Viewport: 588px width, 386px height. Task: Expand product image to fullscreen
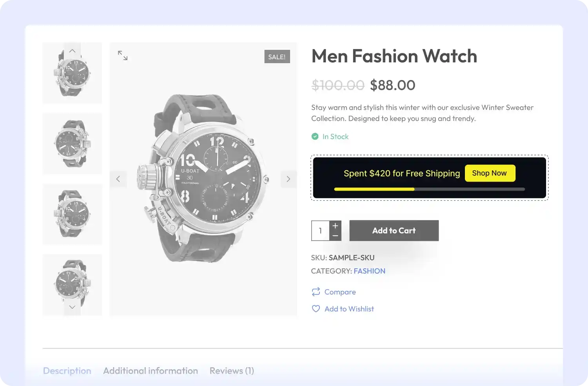coord(123,56)
